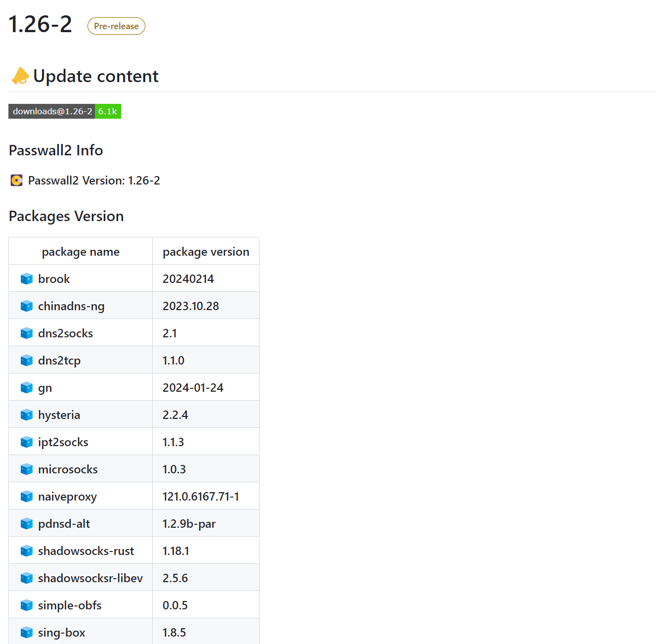Click the package icon next to dns2socks
This screenshot has width=656, height=644.
[27, 333]
